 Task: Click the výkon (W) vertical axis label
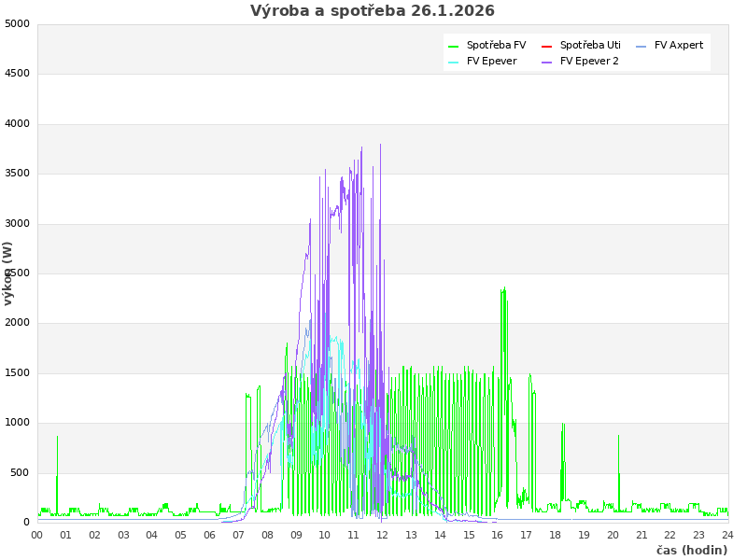click(8, 273)
